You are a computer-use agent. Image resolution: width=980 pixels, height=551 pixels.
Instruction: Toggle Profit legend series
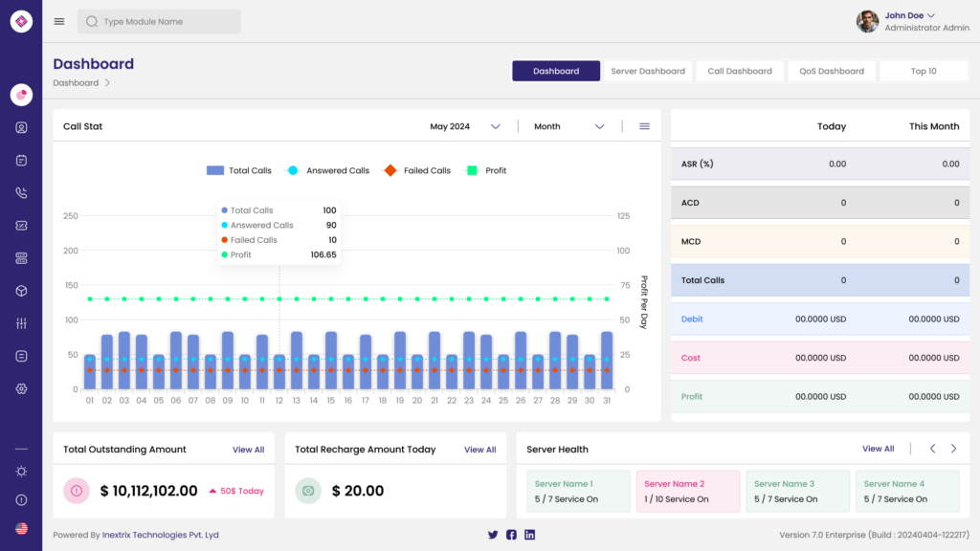486,170
